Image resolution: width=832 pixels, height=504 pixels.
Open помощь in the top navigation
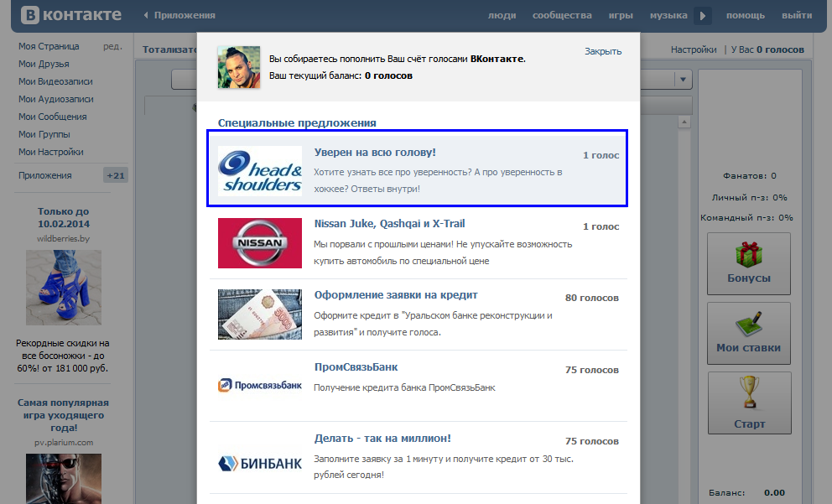(x=746, y=15)
